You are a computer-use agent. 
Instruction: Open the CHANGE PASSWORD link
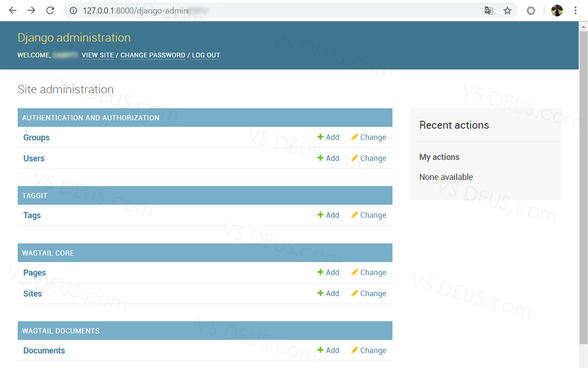pyautogui.click(x=153, y=55)
